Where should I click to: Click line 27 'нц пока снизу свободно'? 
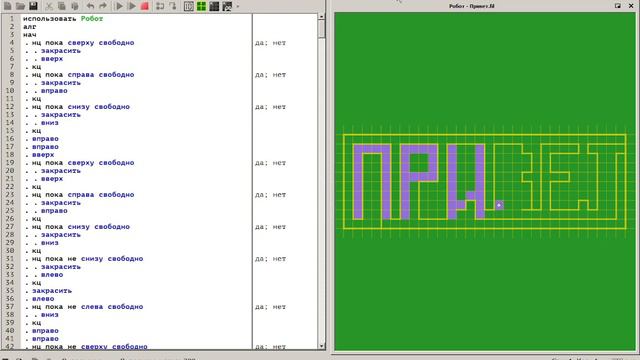pos(81,227)
